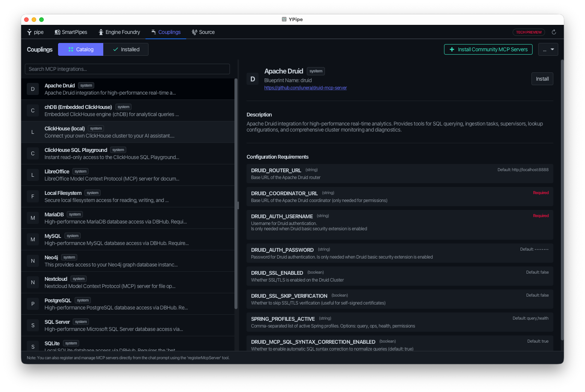The image size is (585, 392).
Task: Switch to the Catalog view toggle
Action: tap(81, 49)
